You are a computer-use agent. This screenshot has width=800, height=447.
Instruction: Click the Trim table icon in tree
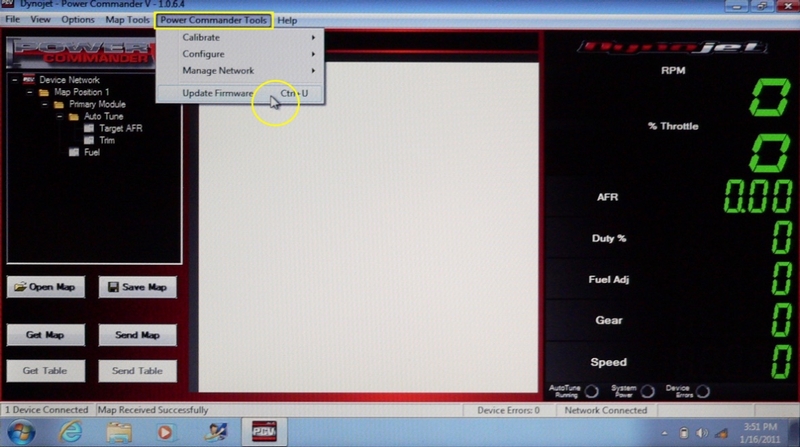tap(88, 141)
